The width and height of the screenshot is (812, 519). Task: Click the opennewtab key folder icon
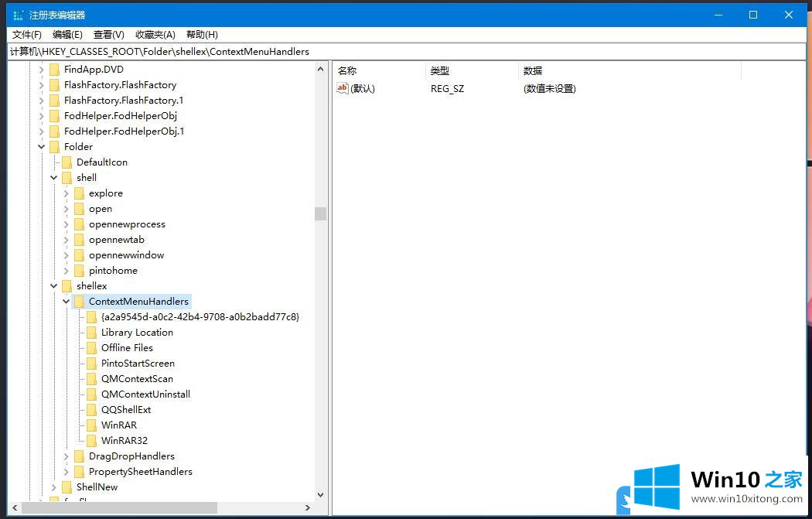click(x=79, y=241)
